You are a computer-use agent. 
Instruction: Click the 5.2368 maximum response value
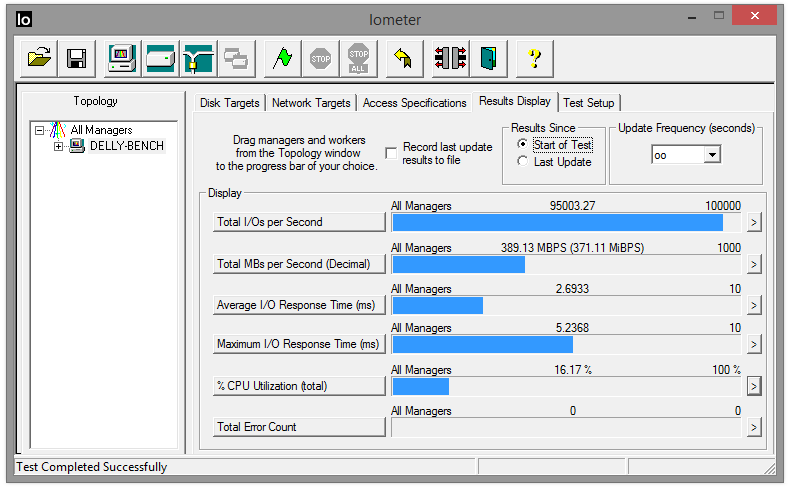[572, 328]
